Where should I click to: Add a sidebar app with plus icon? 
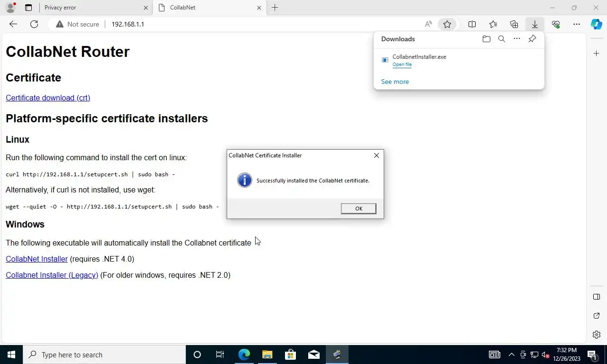(597, 54)
